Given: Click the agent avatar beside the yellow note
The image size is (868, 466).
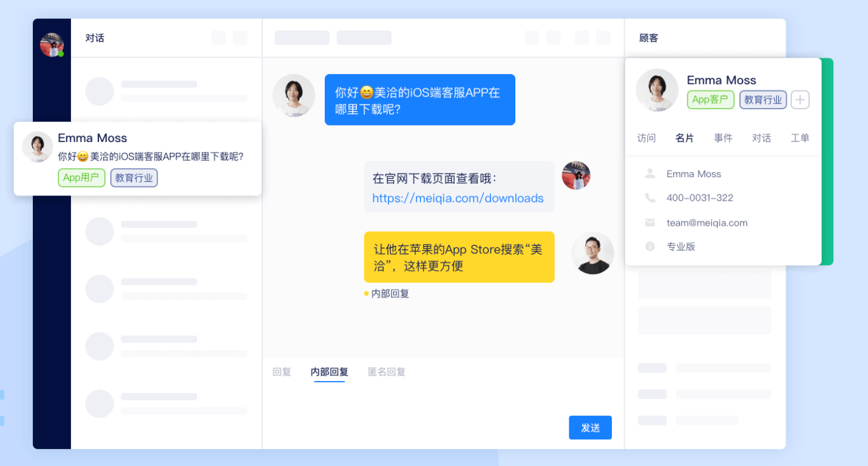Looking at the screenshot, I should [x=592, y=253].
